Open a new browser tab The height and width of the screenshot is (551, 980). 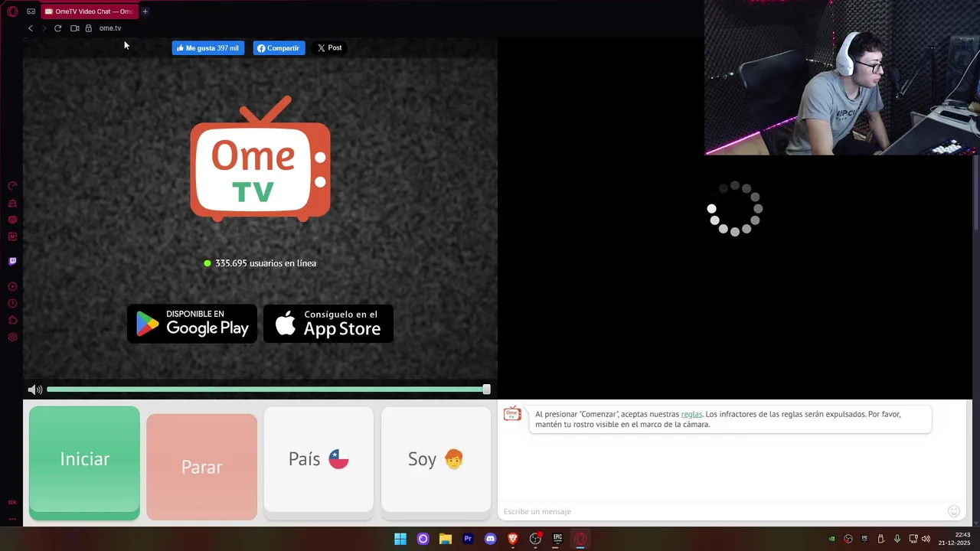coord(145,11)
